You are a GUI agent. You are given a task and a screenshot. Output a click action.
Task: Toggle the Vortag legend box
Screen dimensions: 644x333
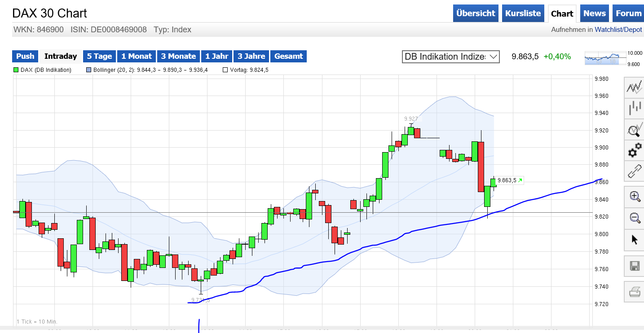tap(225, 70)
